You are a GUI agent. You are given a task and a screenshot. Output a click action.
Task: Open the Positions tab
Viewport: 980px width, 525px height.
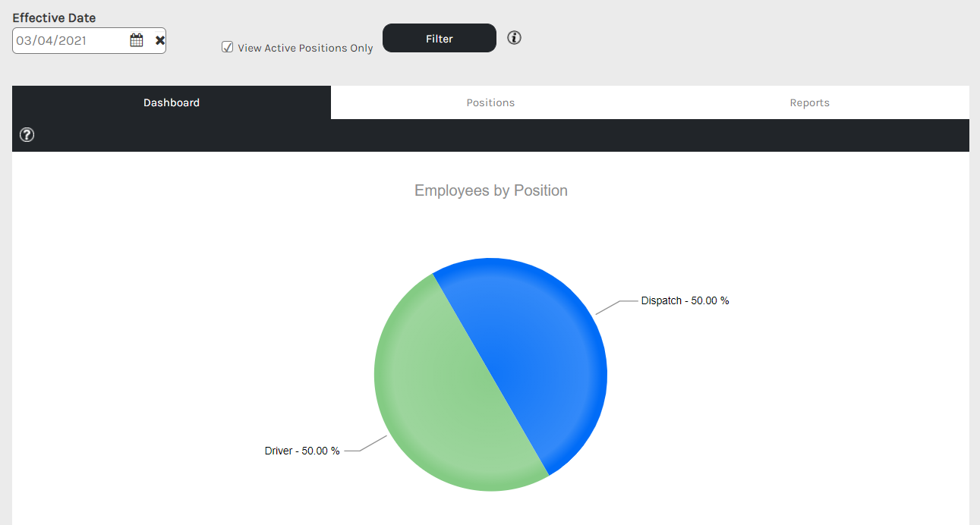(x=490, y=102)
